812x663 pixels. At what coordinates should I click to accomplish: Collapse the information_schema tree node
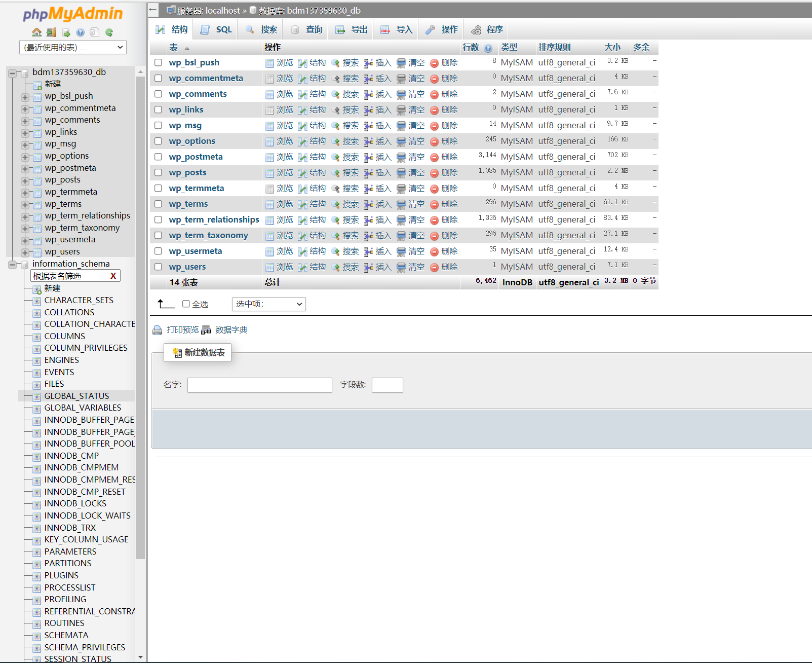coord(12,265)
